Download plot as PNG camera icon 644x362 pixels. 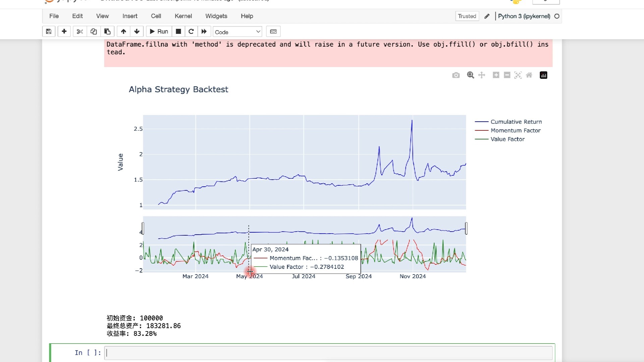pos(456,75)
